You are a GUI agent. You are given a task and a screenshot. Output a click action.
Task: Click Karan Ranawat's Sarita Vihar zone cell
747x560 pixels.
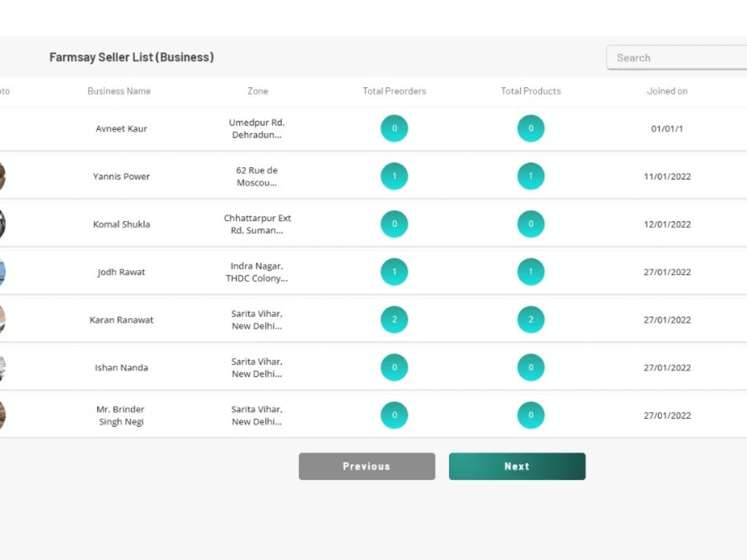[x=257, y=320]
